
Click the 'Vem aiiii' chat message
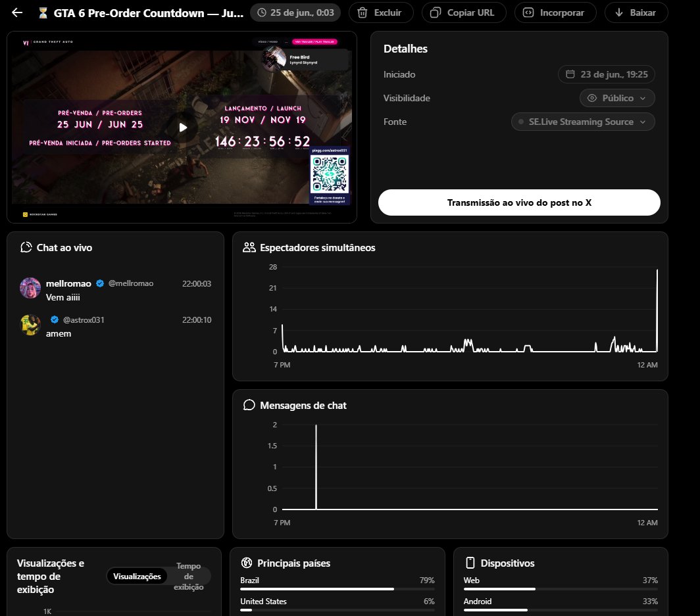[63, 297]
